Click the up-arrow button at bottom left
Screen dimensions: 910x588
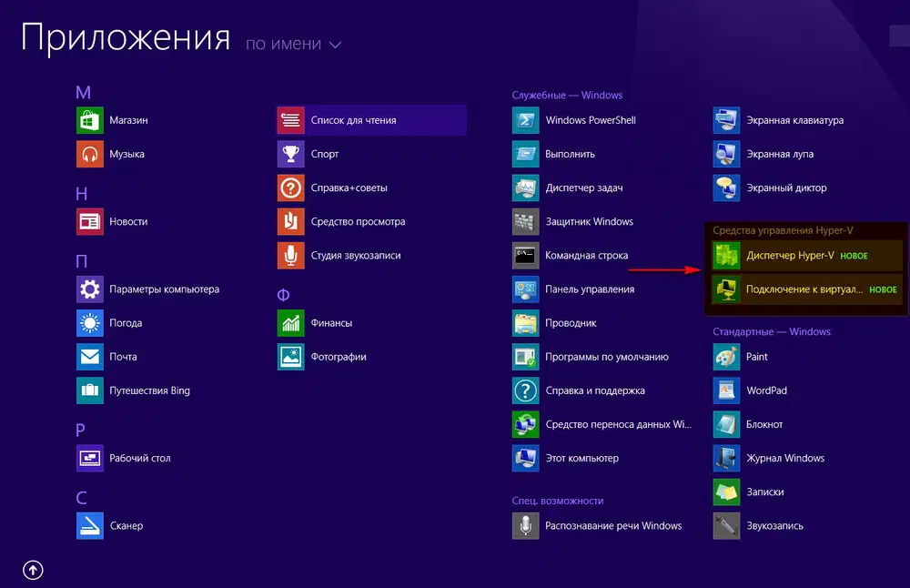point(33,569)
